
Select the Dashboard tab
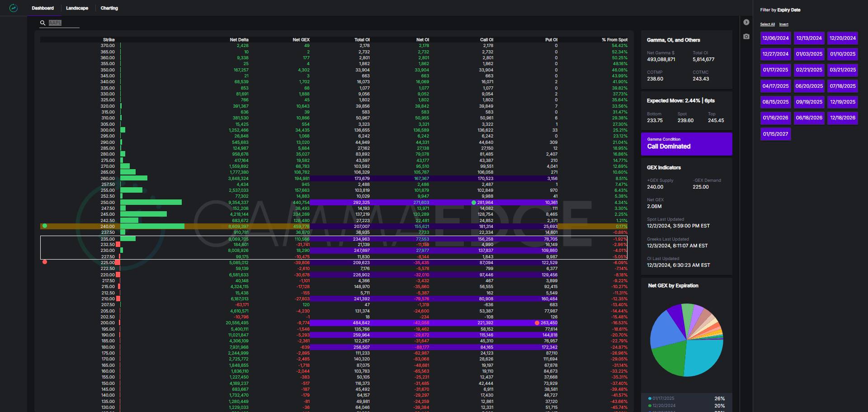42,8
